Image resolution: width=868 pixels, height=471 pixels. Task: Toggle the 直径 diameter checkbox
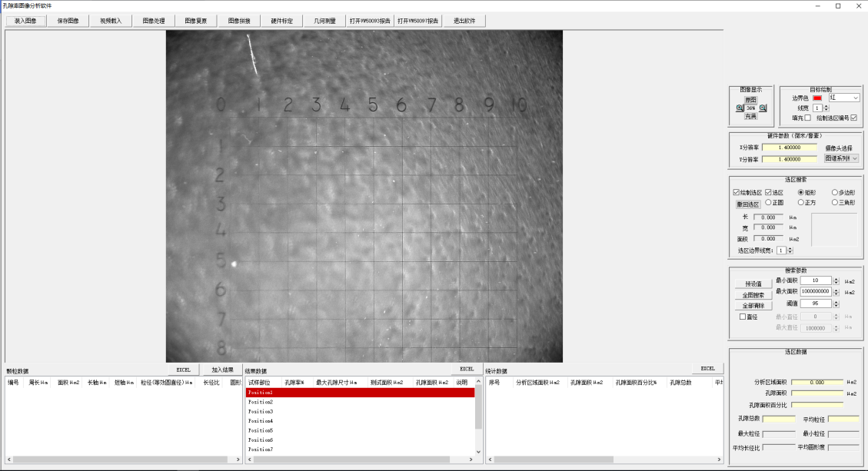[x=743, y=317]
